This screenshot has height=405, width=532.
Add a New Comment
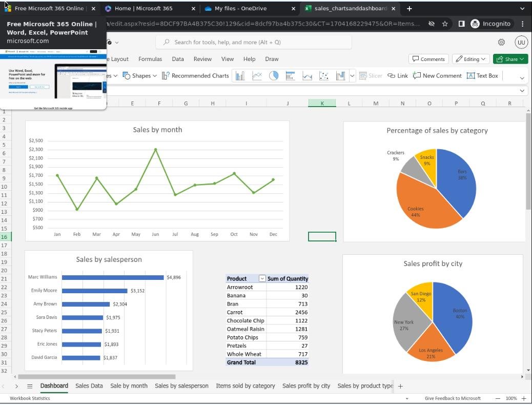point(437,76)
